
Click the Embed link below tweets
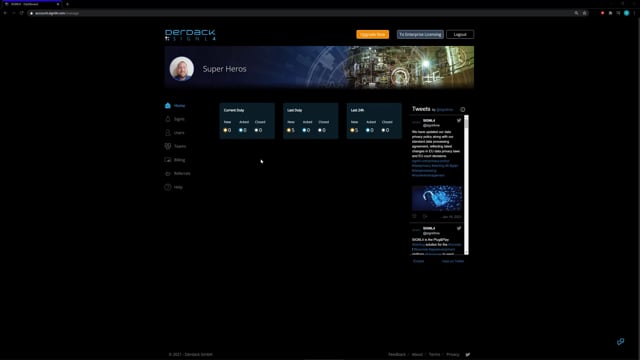[418, 261]
